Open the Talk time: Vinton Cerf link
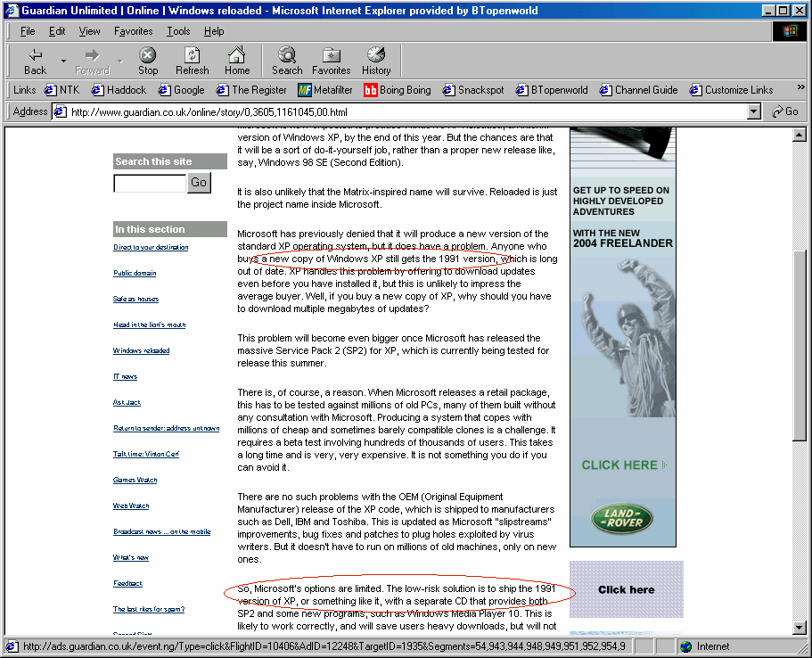The image size is (812, 658). pos(146,455)
